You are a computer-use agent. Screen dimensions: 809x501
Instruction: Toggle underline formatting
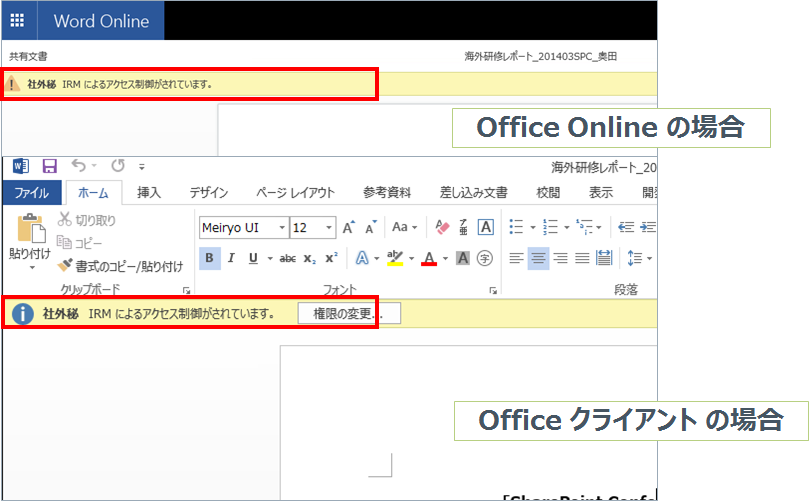click(x=253, y=258)
